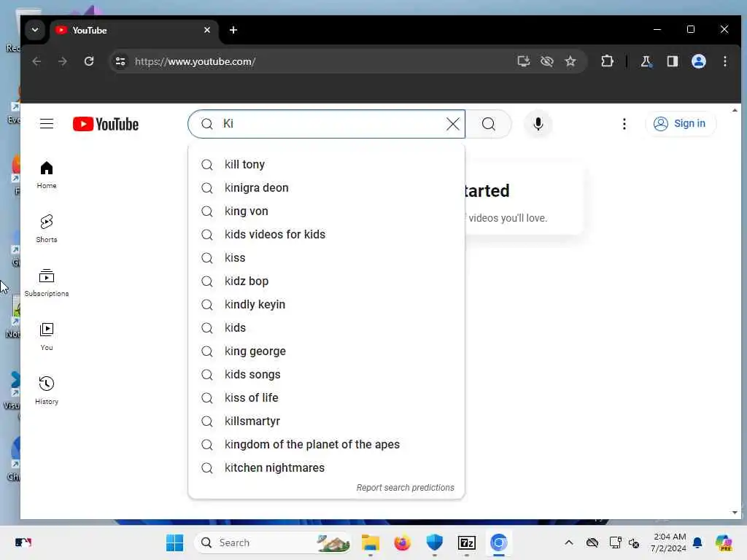Open Subscriptions in sidebar
This screenshot has height=560, width=747.
point(47,283)
